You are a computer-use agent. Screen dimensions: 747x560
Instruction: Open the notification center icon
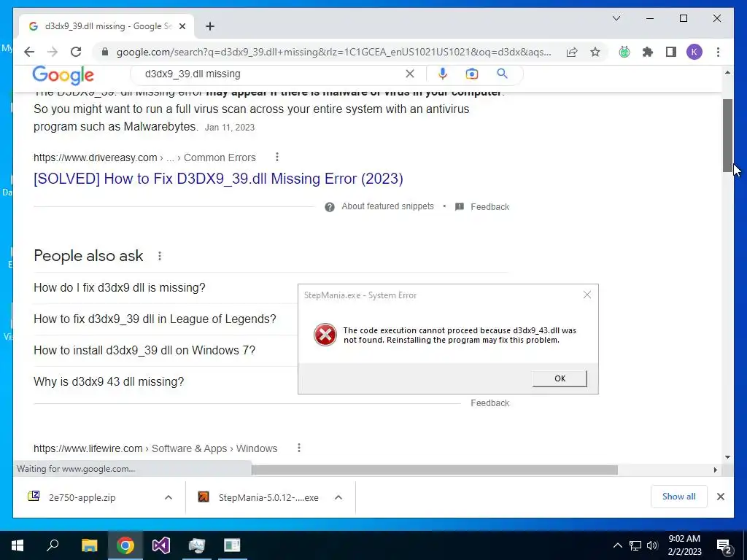[724, 546]
